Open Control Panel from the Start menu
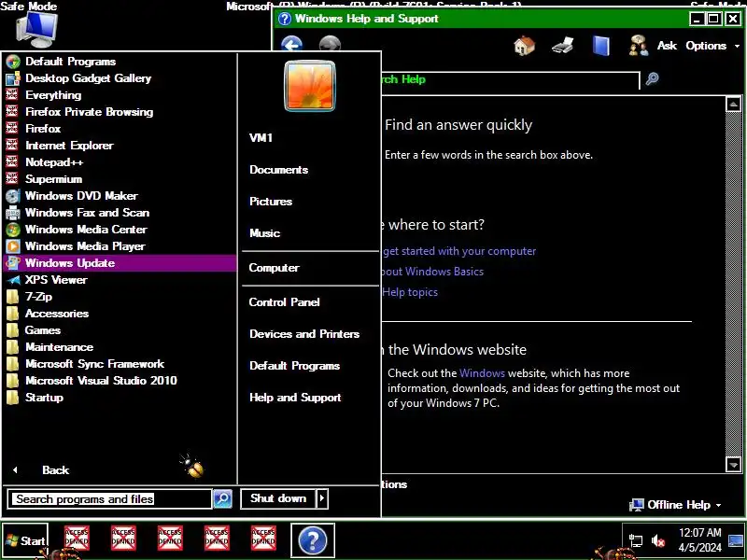This screenshot has width=747, height=560. pos(284,301)
